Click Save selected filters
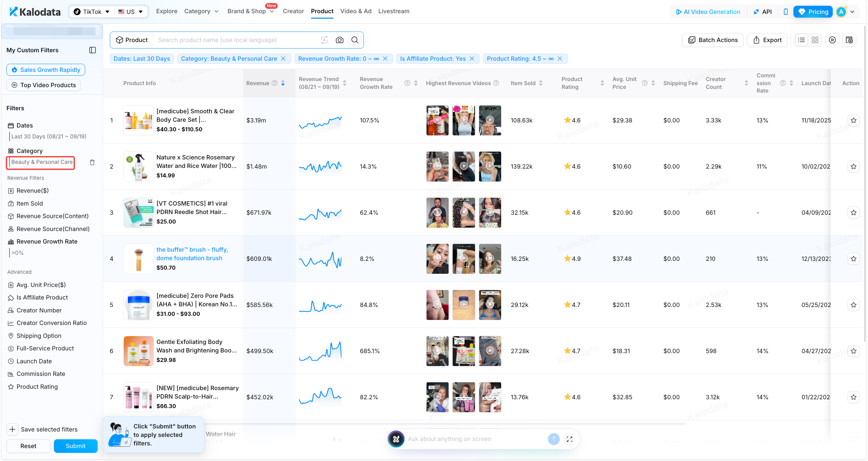Viewport: 868px width, 461px height. pos(42,429)
